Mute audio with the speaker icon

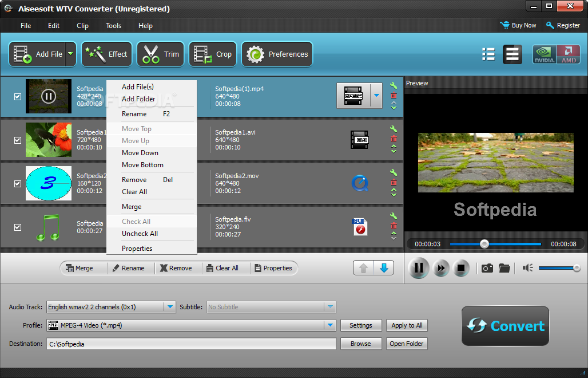point(527,267)
